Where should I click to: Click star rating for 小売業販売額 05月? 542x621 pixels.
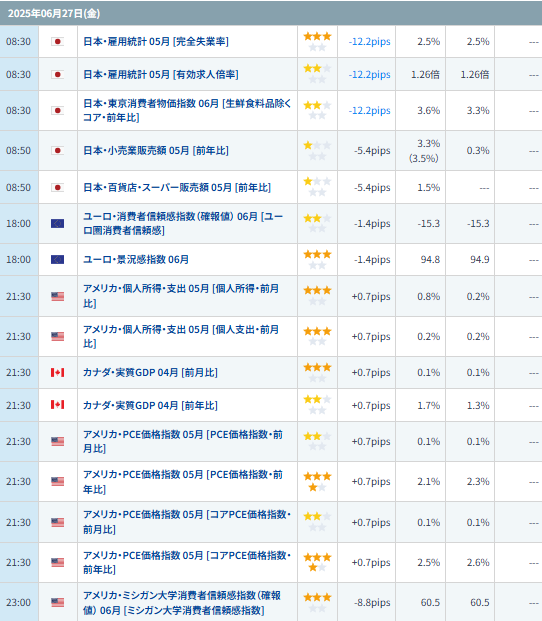coord(317,150)
